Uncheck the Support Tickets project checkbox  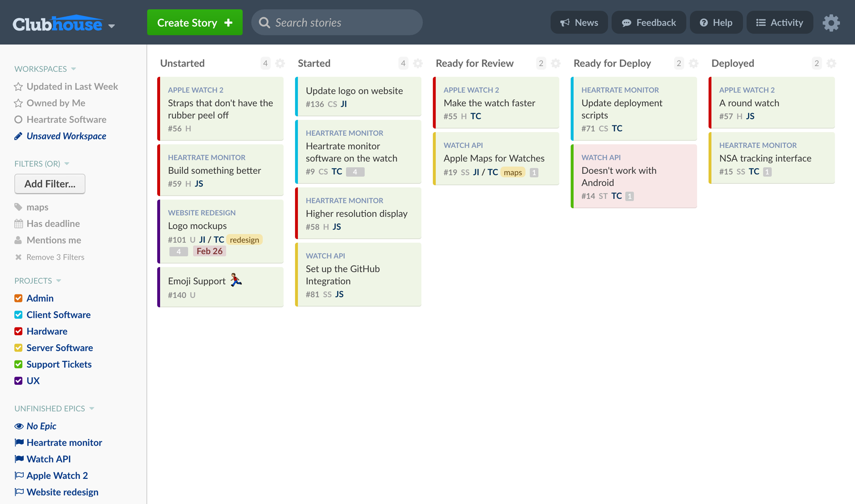pyautogui.click(x=19, y=364)
